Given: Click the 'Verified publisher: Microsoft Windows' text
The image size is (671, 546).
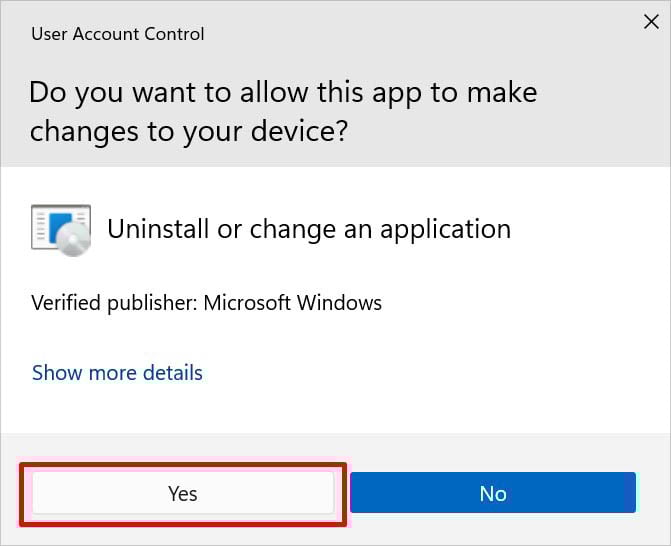Looking at the screenshot, I should (x=206, y=302).
